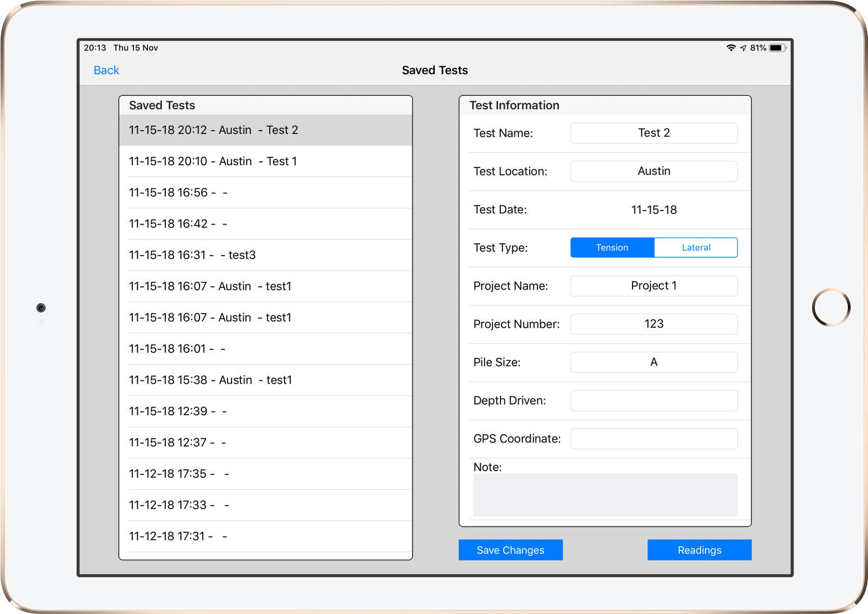Tap the clock showing 20:13
Screen dimensions: 868x614
[95, 48]
